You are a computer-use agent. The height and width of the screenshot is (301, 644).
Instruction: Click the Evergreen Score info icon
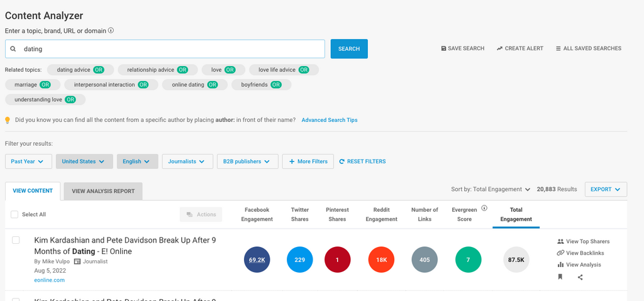tap(484, 208)
